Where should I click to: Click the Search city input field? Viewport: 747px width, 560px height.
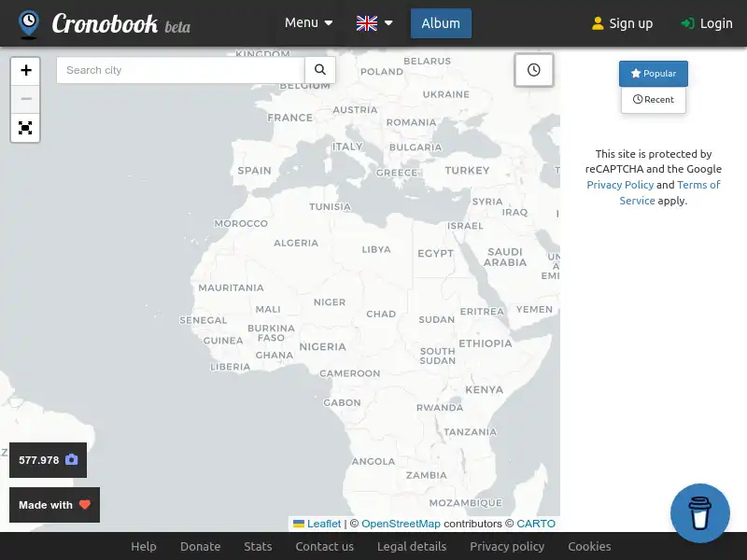coord(177,69)
